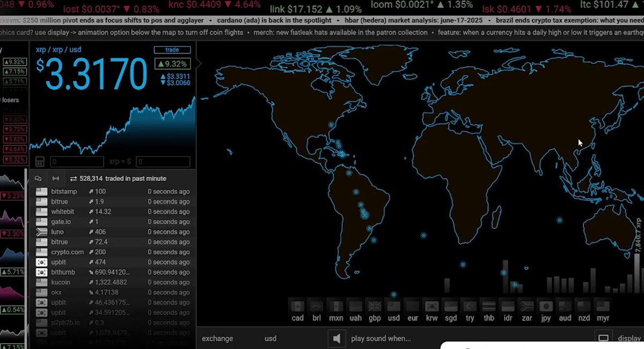Select the krw Korean flag icon

431,307
